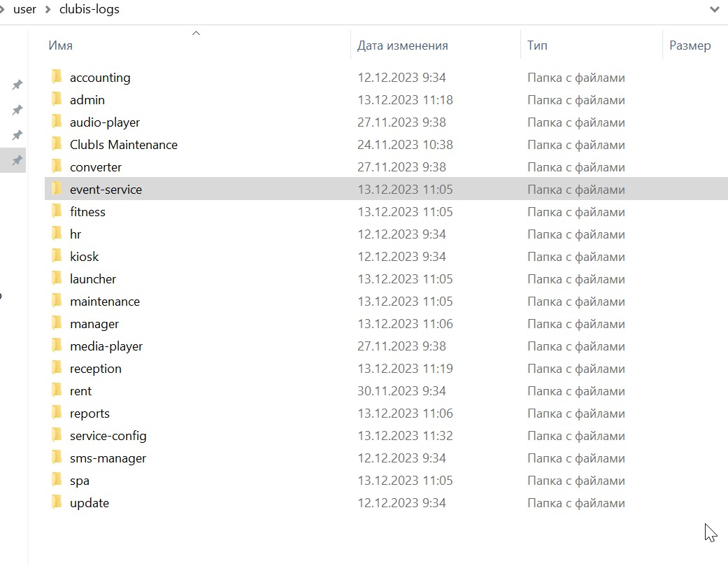This screenshot has height=566, width=728.
Task: Select the media-player folder name
Action: tap(106, 346)
